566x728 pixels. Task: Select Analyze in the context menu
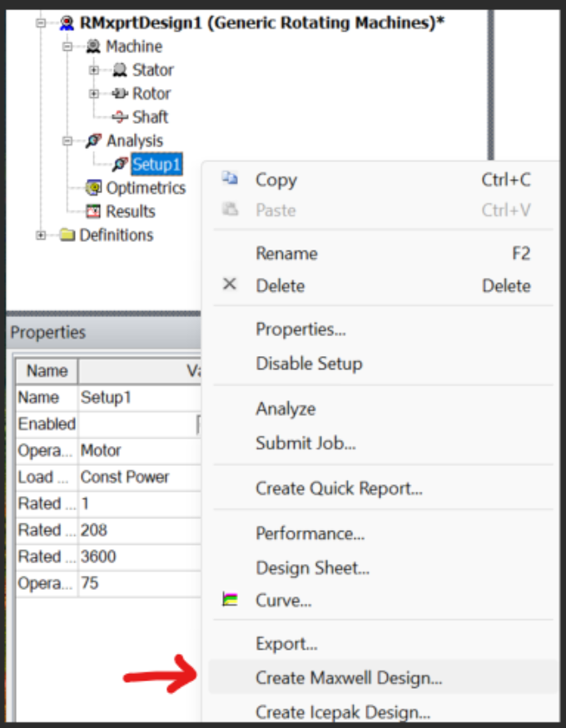pyautogui.click(x=285, y=409)
